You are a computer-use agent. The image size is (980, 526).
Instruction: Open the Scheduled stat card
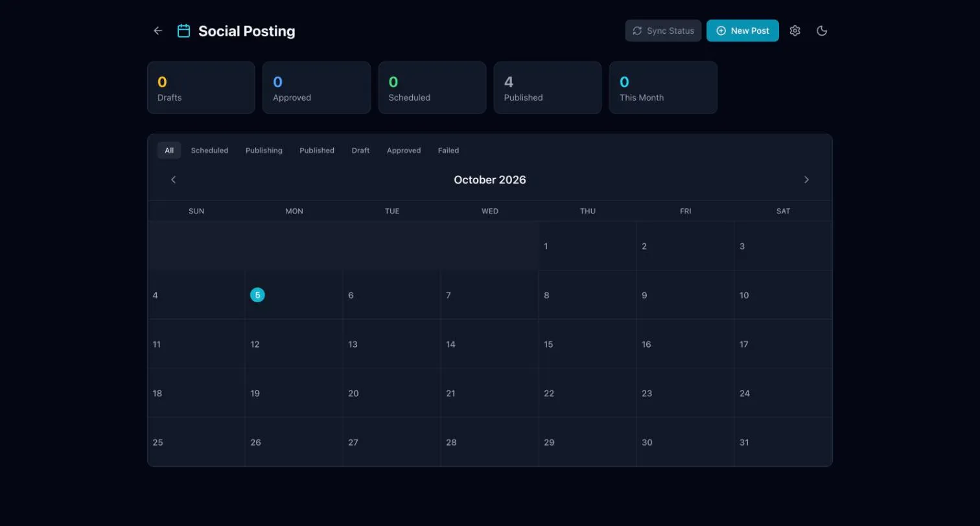coord(432,88)
